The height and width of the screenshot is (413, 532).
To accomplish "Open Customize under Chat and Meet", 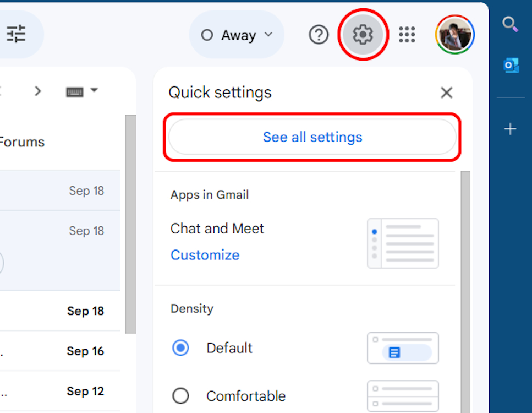I will pos(205,255).
